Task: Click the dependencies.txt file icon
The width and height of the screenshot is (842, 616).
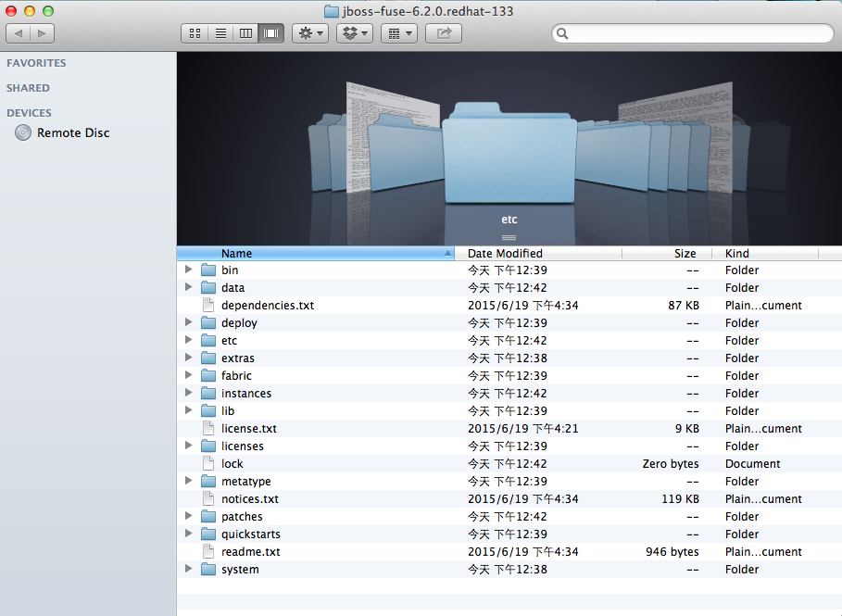Action: (208, 305)
